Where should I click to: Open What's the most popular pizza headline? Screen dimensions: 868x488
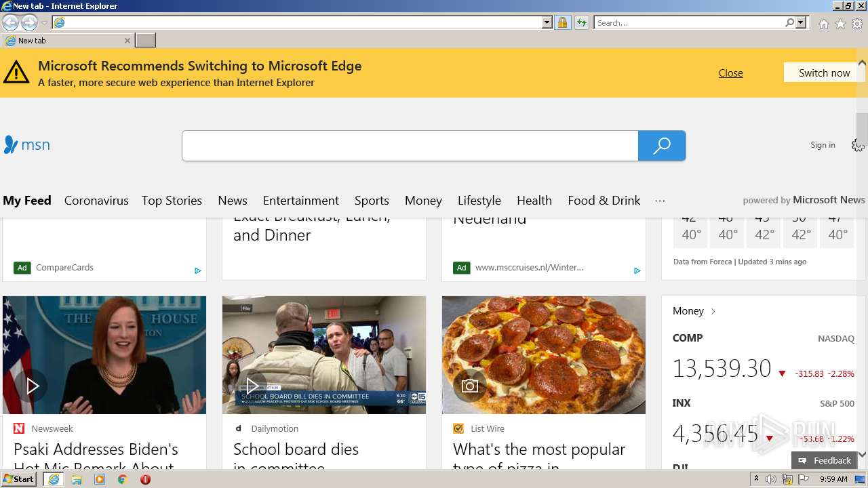tap(539, 457)
